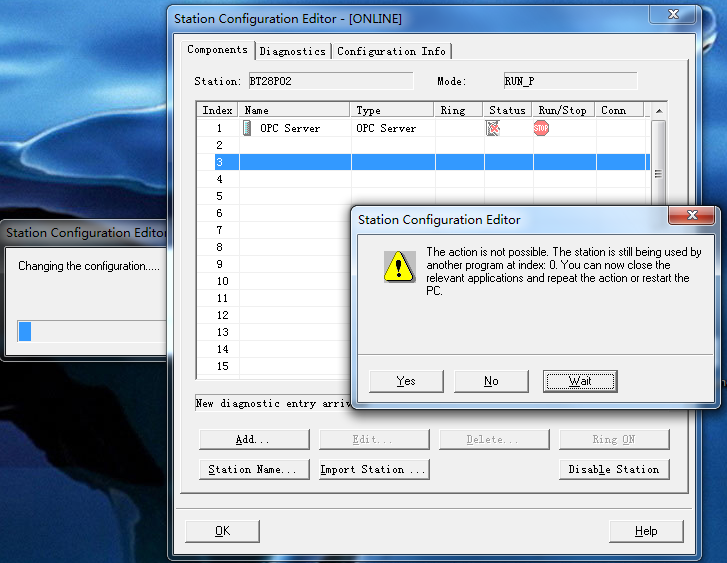
Task: Select the Components tab
Action: [x=217, y=50]
